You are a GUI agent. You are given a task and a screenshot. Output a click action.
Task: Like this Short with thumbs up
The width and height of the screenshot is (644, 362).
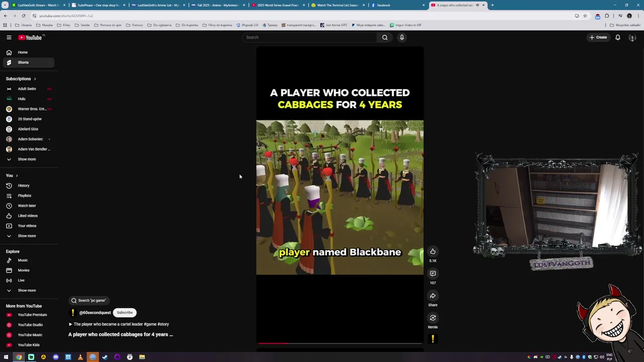click(433, 251)
